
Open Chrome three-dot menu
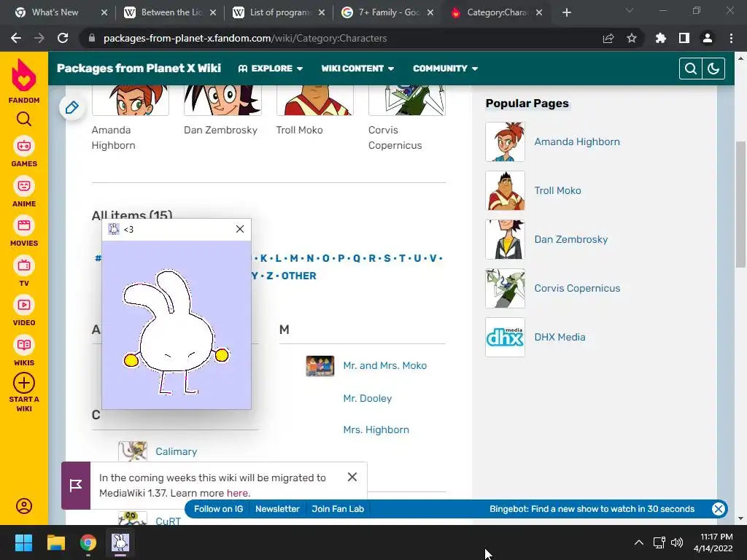[731, 38]
